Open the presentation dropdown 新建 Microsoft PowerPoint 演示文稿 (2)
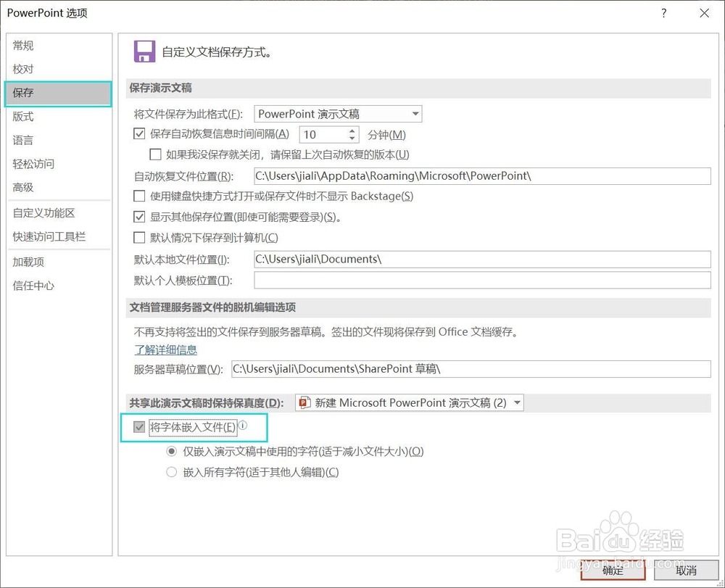The width and height of the screenshot is (725, 588). coord(410,402)
